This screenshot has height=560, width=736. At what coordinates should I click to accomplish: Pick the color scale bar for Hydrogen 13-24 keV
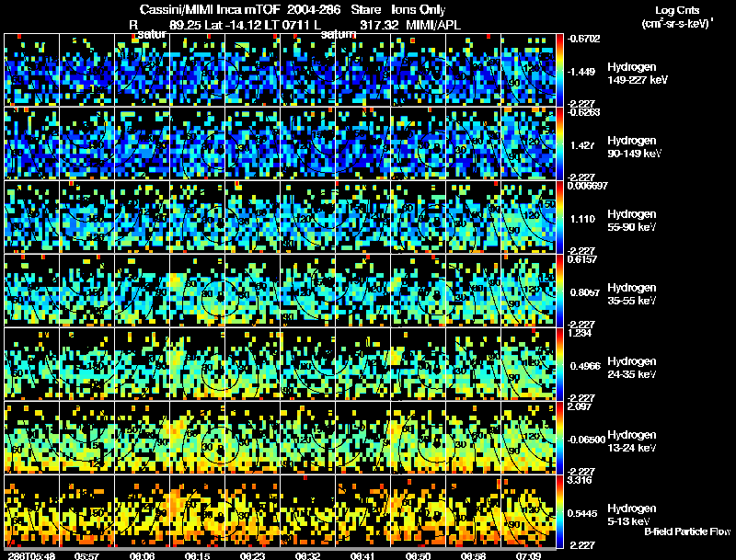coord(559,438)
